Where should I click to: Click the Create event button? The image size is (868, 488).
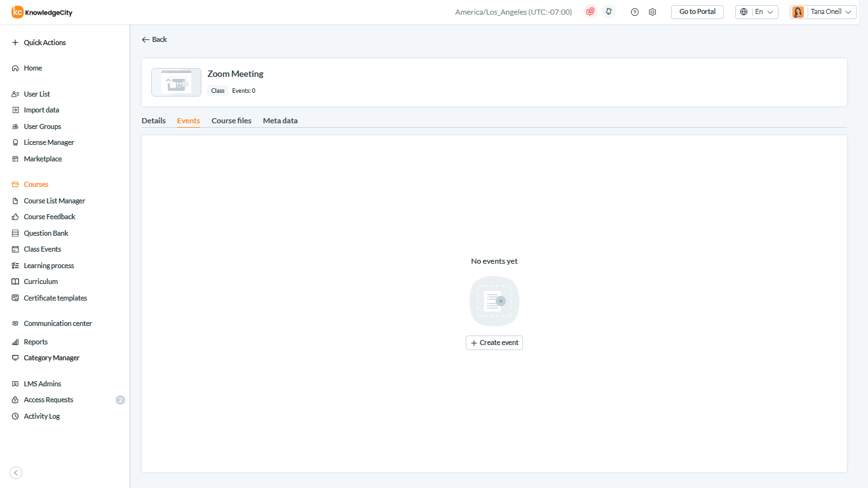[x=494, y=342]
